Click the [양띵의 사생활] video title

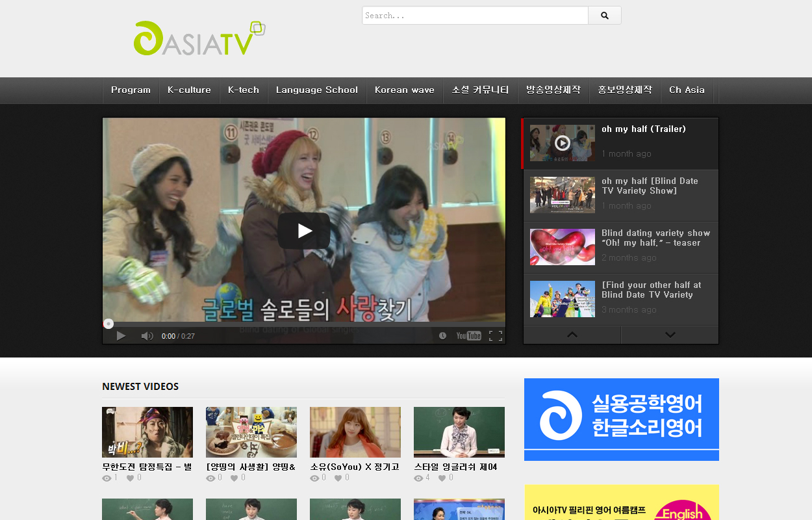[251, 467]
